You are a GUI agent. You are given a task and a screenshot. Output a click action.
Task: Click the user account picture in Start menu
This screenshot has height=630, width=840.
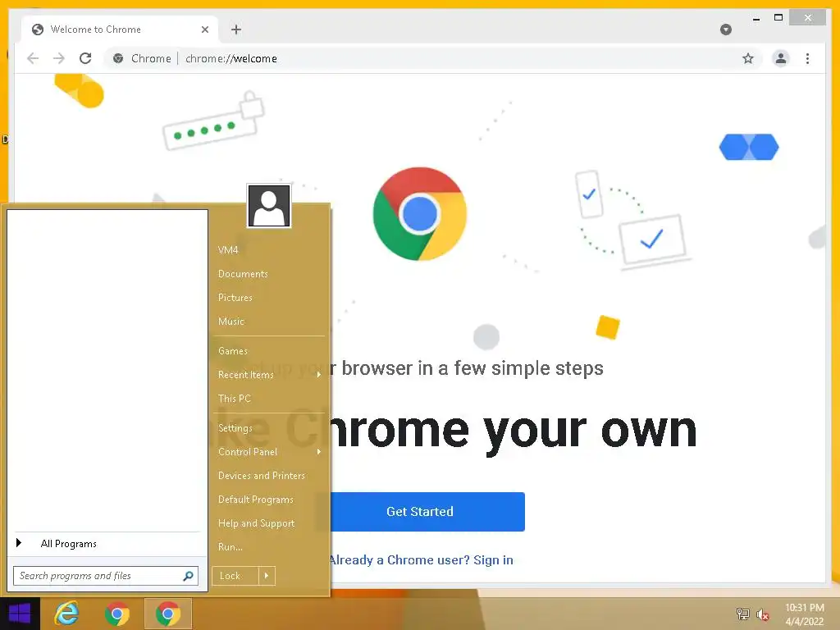tap(269, 206)
